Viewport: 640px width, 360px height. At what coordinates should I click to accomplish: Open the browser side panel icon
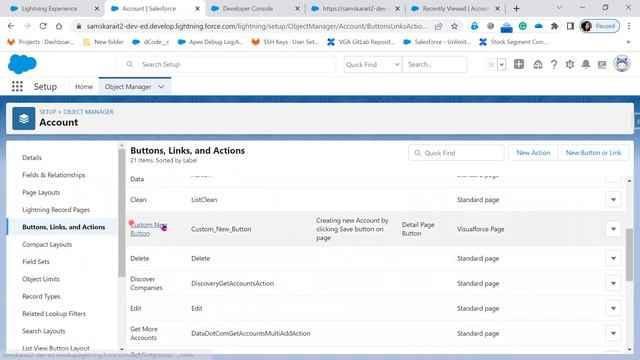click(570, 26)
